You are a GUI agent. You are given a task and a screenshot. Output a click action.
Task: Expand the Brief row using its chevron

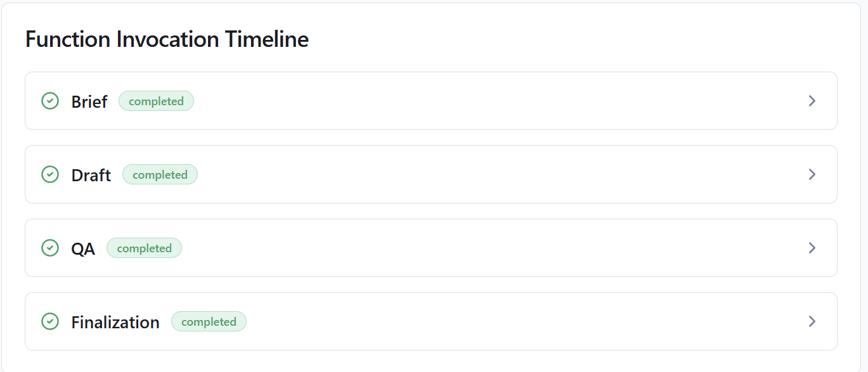tap(812, 101)
